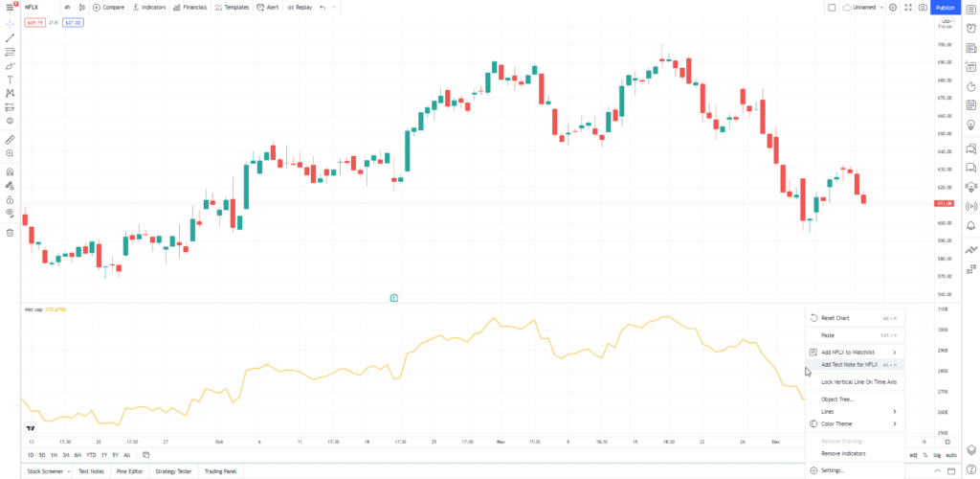Image resolution: width=980 pixels, height=479 pixels.
Task: Switch to the Text Notes tab
Action: [91, 471]
